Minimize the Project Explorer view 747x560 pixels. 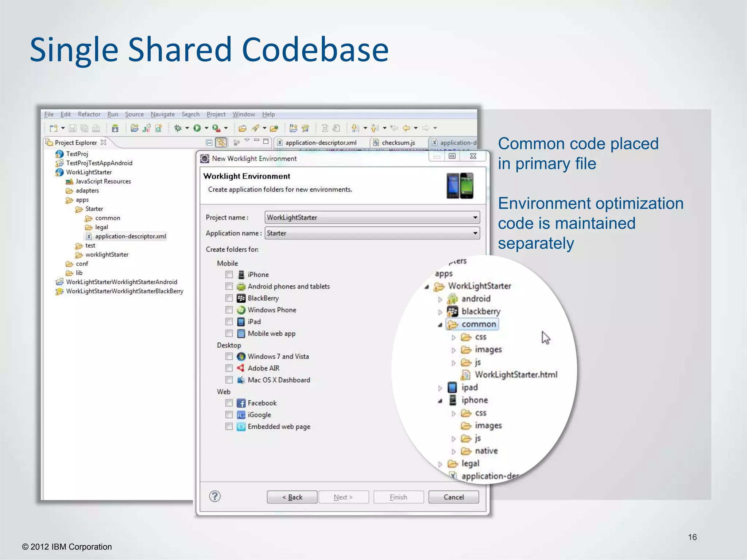[256, 140]
